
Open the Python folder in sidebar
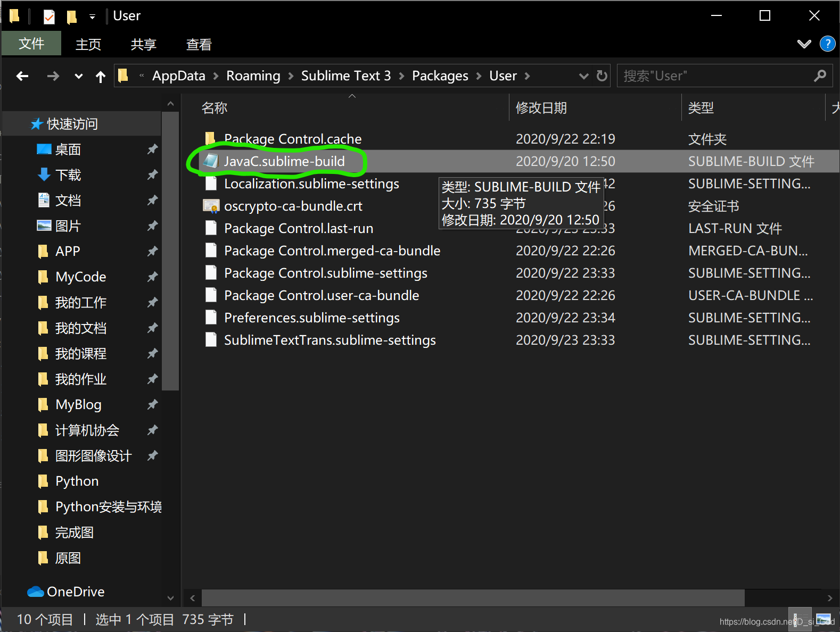coord(77,481)
